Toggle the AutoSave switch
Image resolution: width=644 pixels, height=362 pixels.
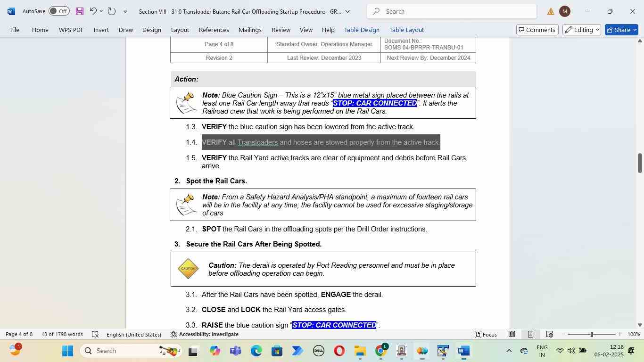(59, 11)
